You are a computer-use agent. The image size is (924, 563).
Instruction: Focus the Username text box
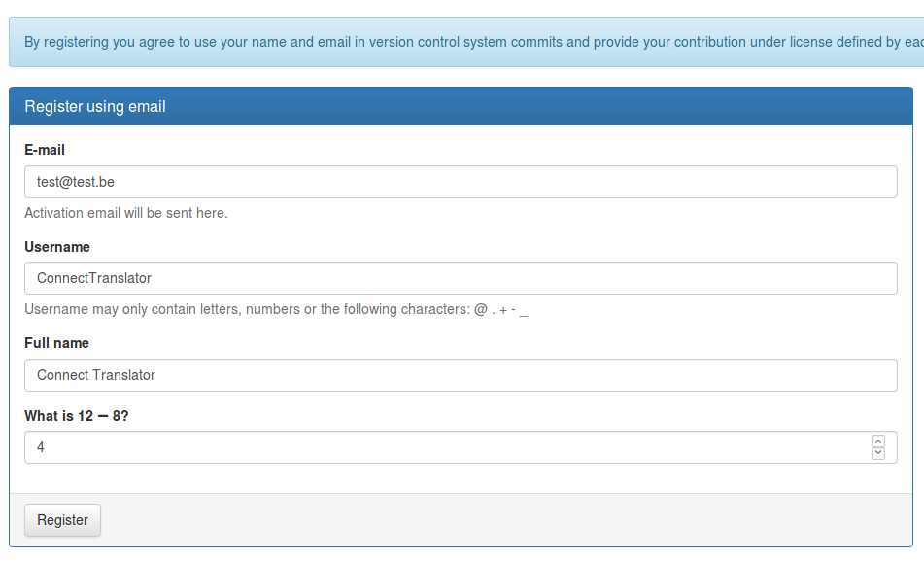460,278
